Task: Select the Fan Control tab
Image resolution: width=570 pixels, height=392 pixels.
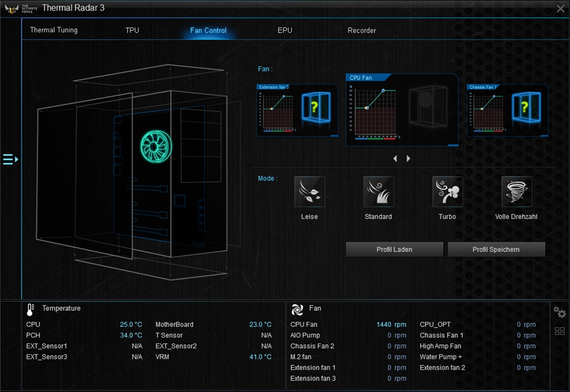Action: click(x=208, y=31)
